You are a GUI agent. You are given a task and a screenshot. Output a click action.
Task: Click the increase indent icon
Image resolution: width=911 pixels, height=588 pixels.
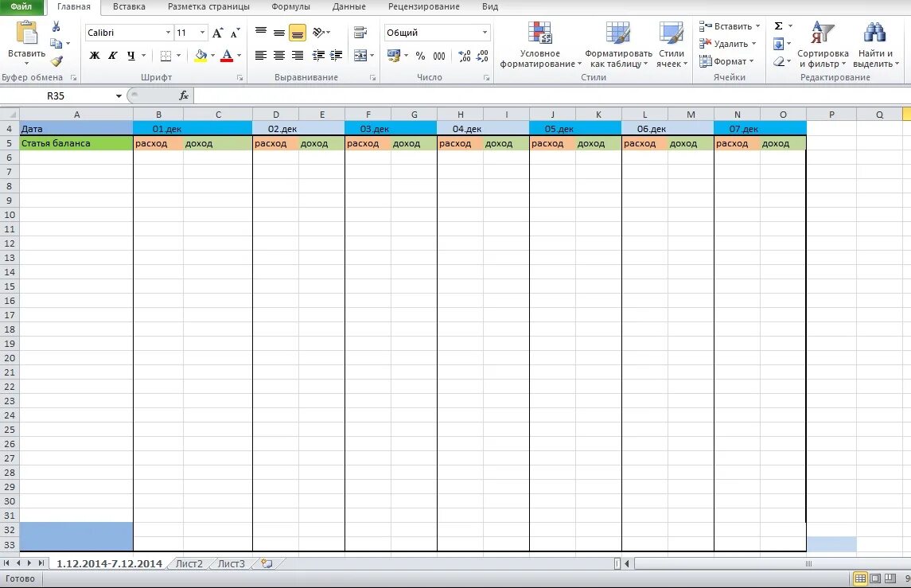point(336,56)
